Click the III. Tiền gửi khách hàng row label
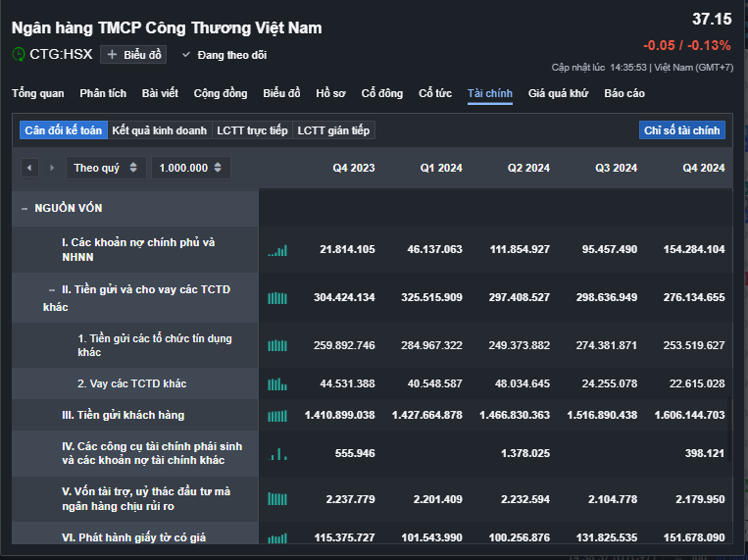 coord(124,416)
